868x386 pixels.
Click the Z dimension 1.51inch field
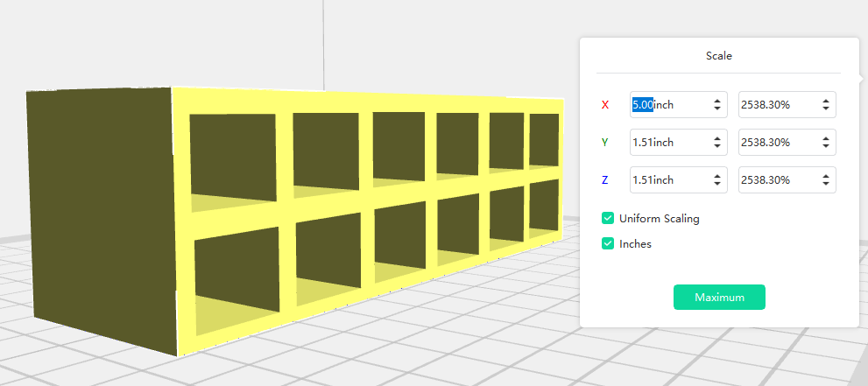click(x=678, y=179)
